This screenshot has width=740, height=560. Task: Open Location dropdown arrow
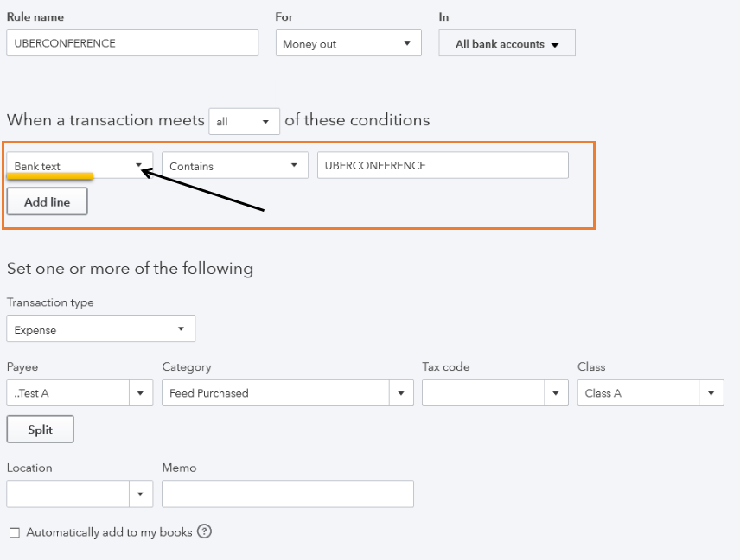[x=141, y=494]
